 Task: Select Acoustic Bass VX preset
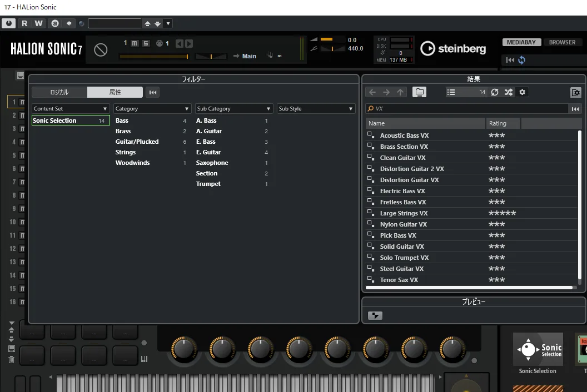(472, 135)
